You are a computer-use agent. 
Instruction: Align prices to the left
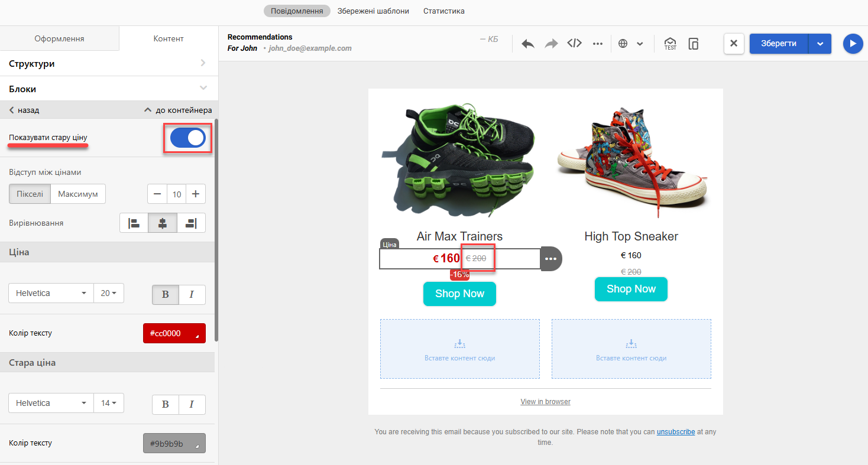pyautogui.click(x=134, y=223)
